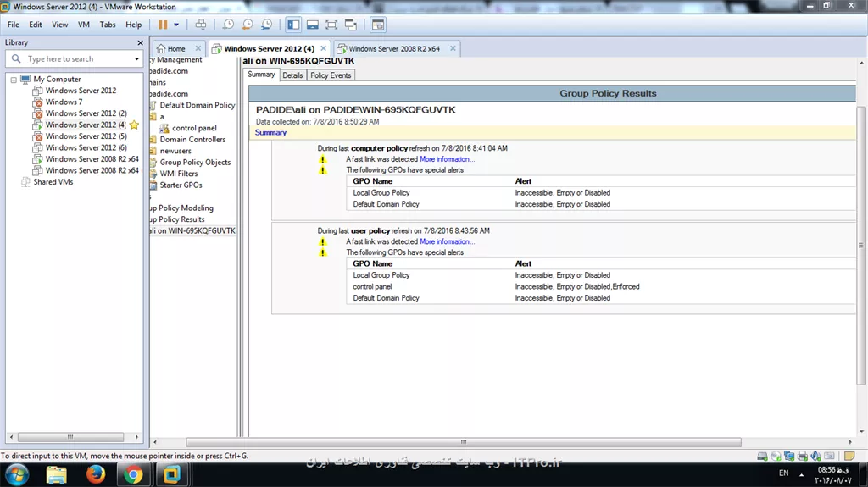Show hidden system tray icons arrow
The width and height of the screenshot is (868, 487).
[x=802, y=474]
